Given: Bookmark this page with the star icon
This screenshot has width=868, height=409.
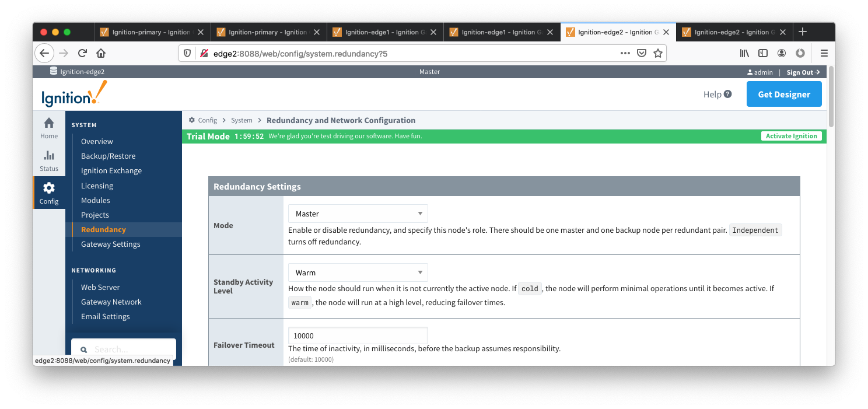Looking at the screenshot, I should click(658, 53).
